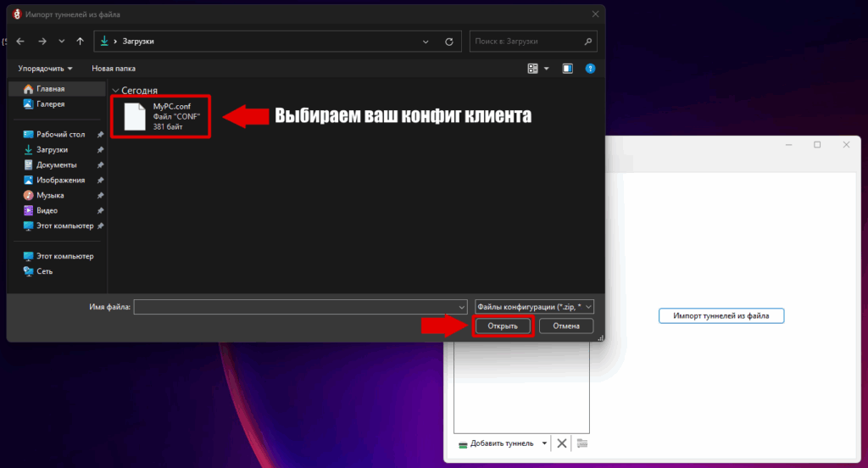
Task: Open the view options dropdown
Action: tap(546, 68)
